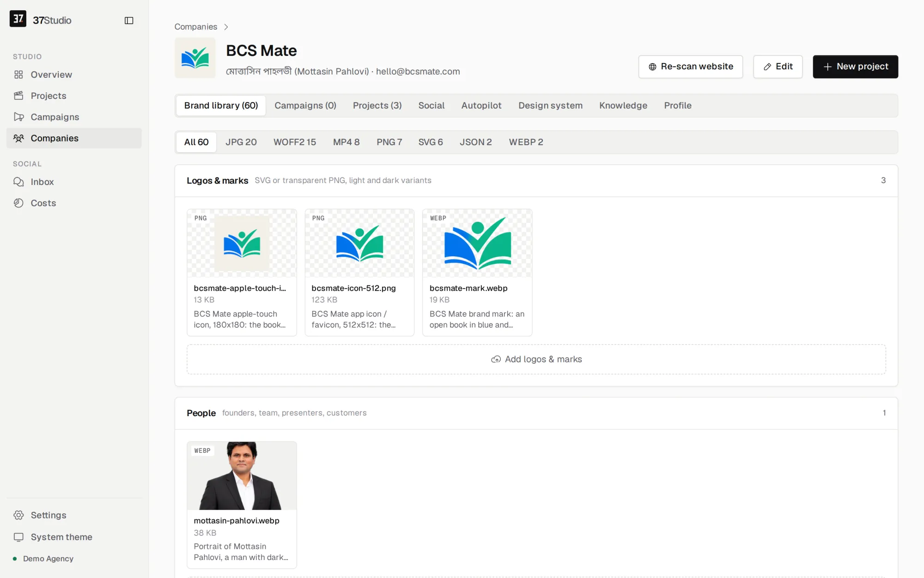Edit the BCS Mate company
Viewport: 924px width, 578px height.
pyautogui.click(x=778, y=67)
